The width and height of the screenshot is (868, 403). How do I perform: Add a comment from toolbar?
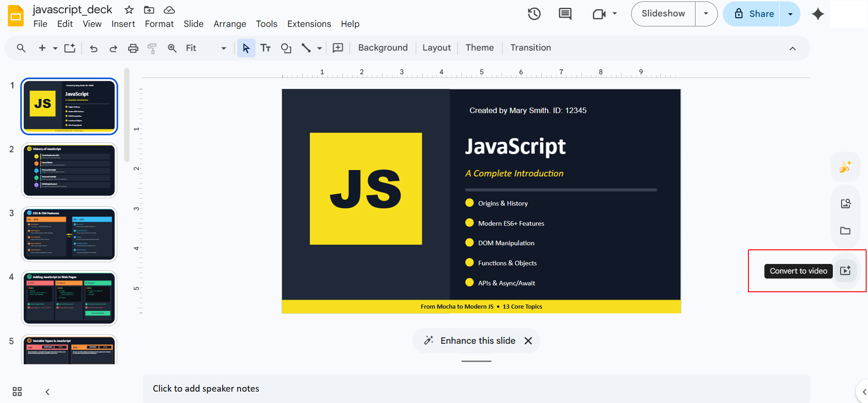coord(338,48)
